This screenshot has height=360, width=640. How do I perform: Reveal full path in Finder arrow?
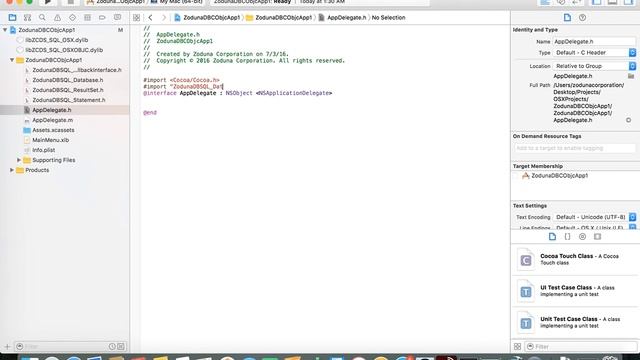[629, 120]
